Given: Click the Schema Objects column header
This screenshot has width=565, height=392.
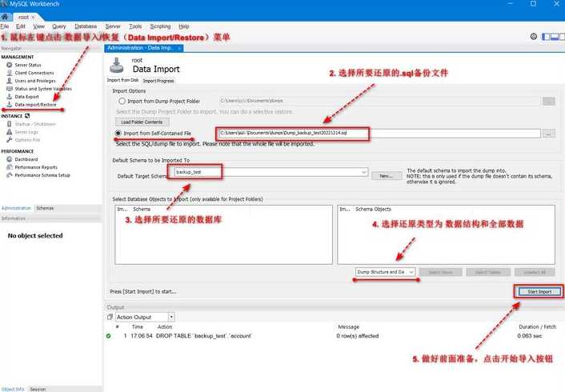Looking at the screenshot, I should click(x=373, y=209).
